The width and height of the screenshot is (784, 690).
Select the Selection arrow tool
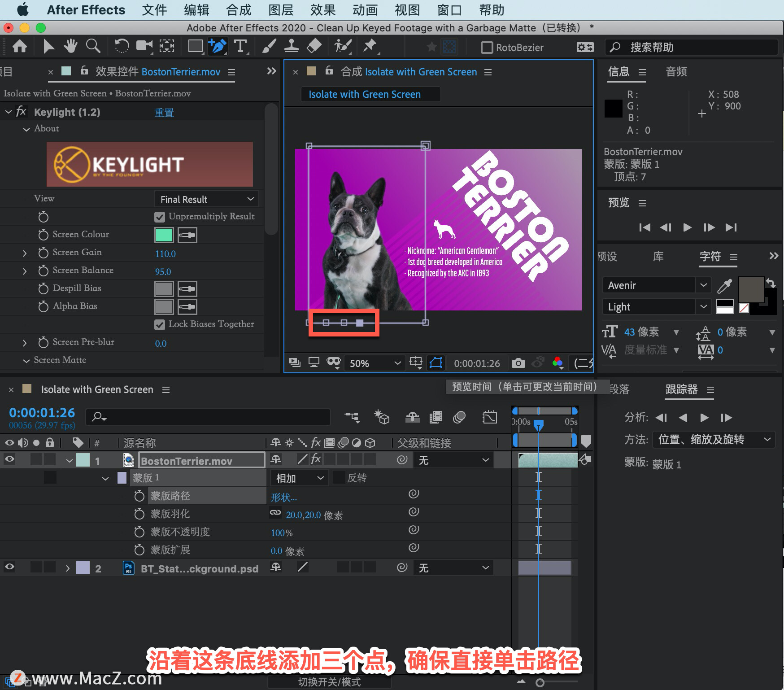click(48, 46)
